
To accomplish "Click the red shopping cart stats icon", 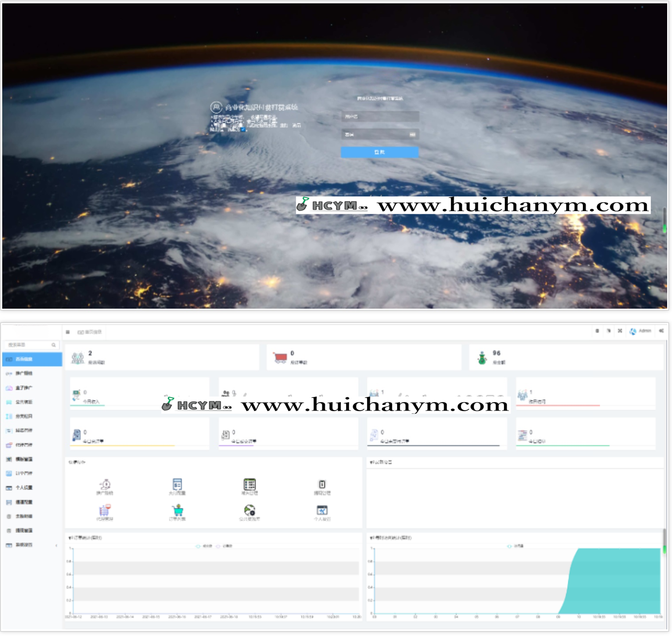I will pyautogui.click(x=280, y=357).
